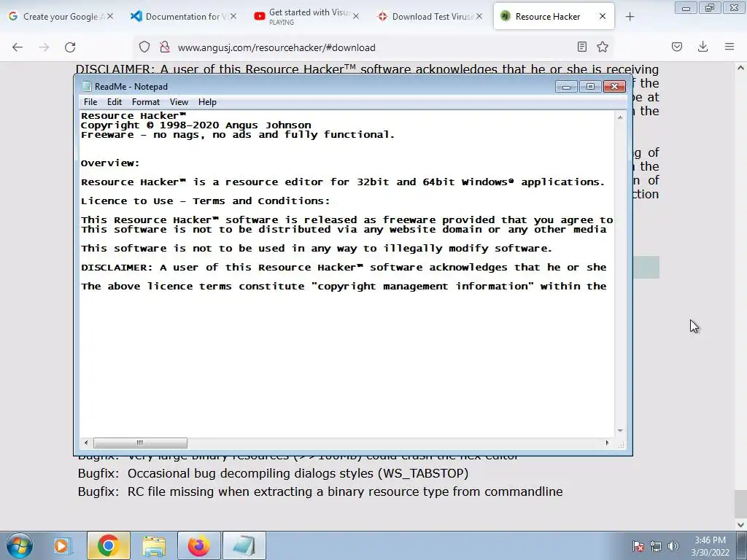The image size is (747, 560).
Task: Bookmark this page with star icon
Action: [x=603, y=47]
